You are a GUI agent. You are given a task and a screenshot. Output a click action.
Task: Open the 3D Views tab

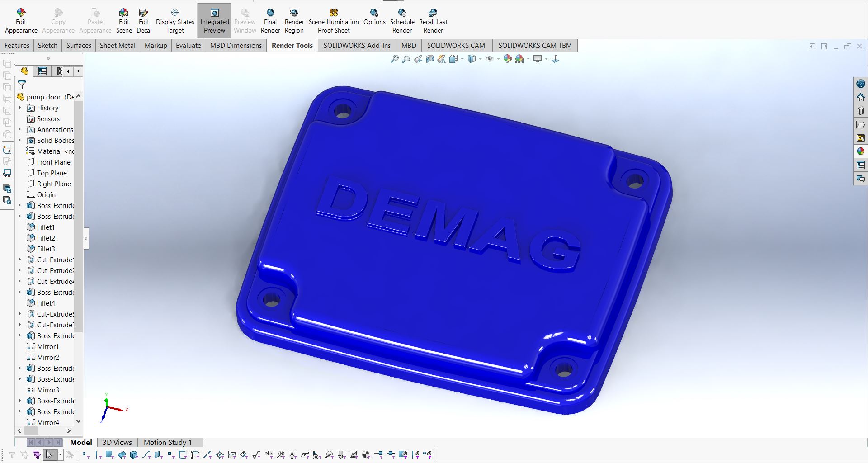point(117,442)
